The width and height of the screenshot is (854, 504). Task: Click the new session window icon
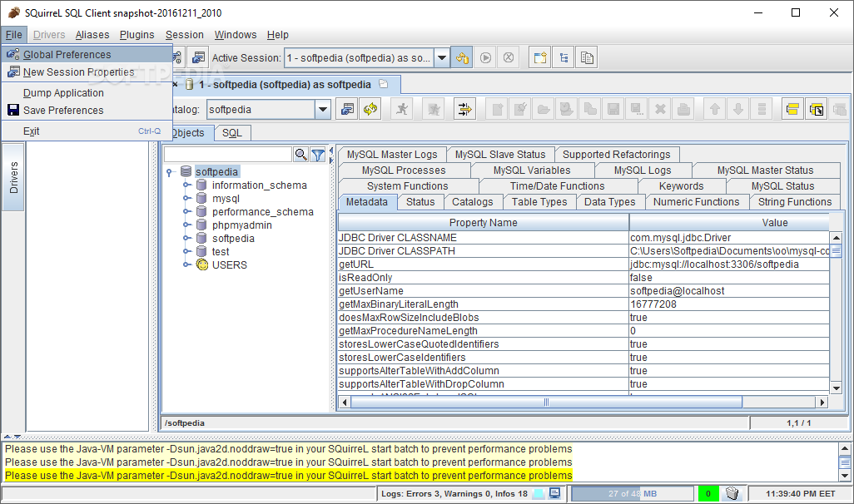coord(540,57)
